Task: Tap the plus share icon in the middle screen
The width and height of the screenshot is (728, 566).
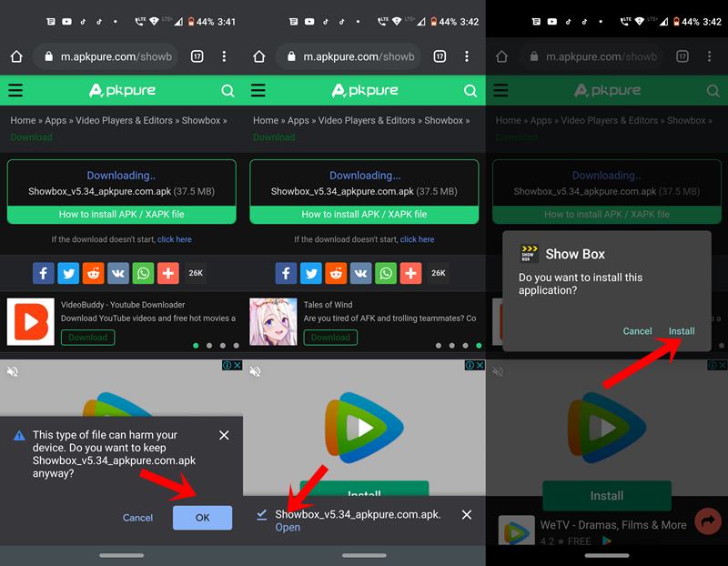Action: 411,273
